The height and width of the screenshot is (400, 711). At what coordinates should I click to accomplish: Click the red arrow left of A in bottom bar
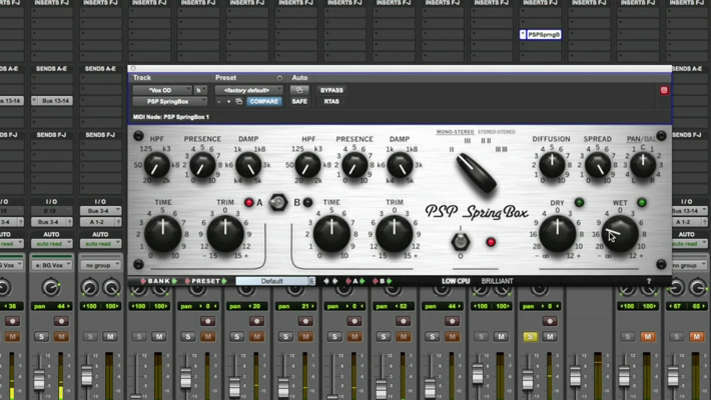(x=348, y=281)
